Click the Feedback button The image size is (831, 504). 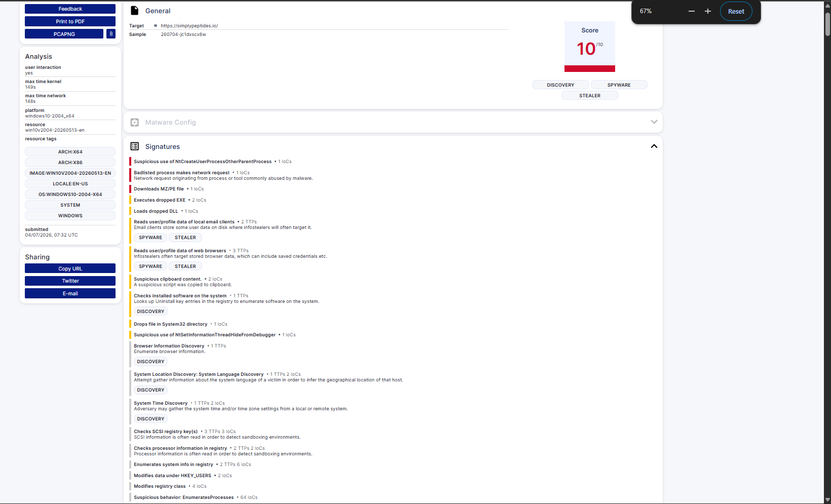[x=70, y=9]
